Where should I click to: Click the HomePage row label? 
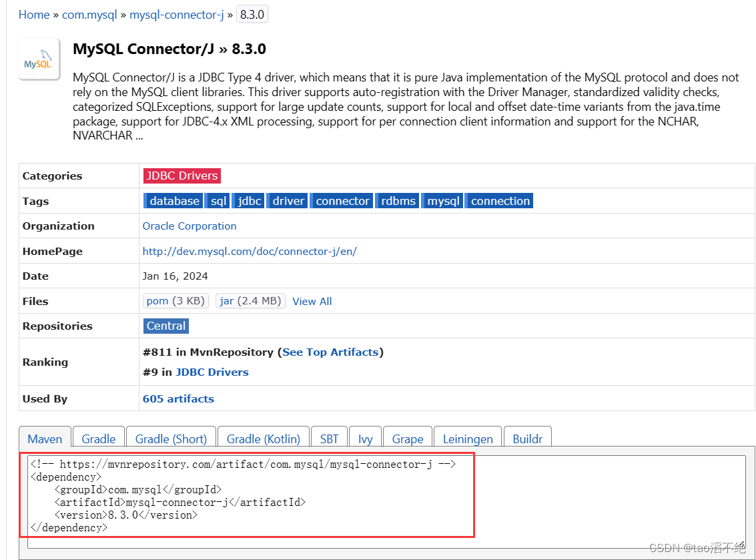click(52, 251)
